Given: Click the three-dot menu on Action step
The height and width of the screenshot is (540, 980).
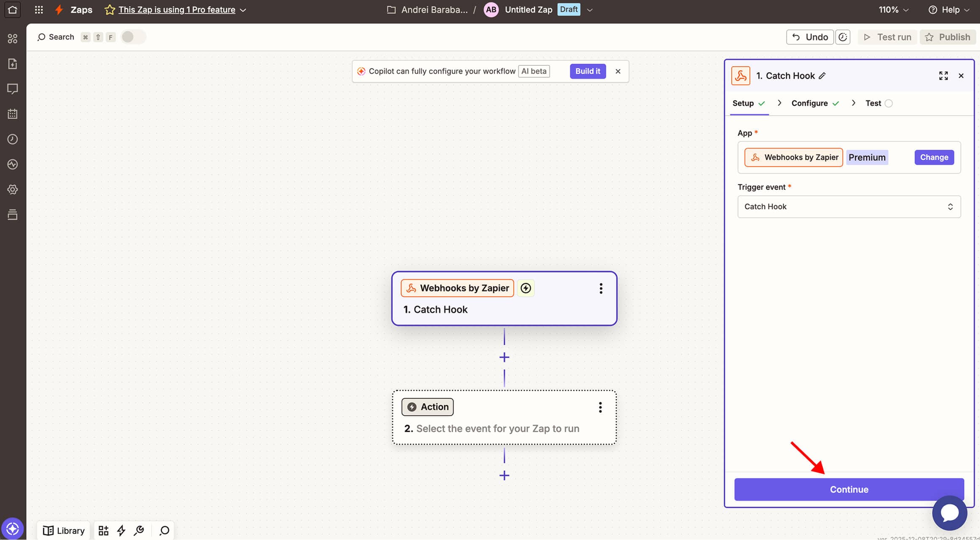Looking at the screenshot, I should (x=600, y=407).
